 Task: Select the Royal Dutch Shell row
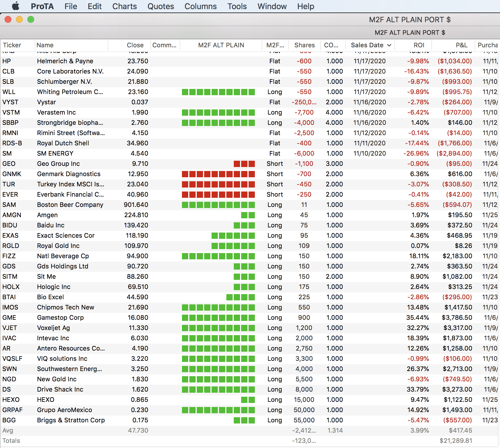pos(63,143)
